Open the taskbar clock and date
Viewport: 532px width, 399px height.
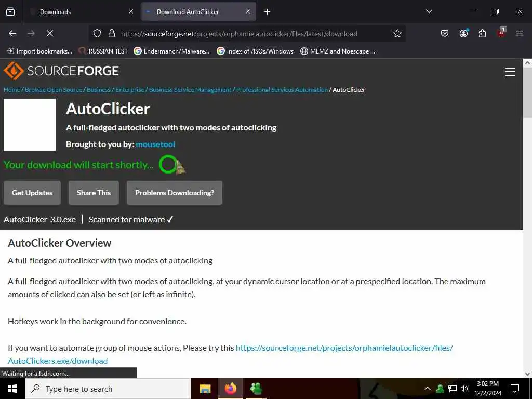click(487, 389)
